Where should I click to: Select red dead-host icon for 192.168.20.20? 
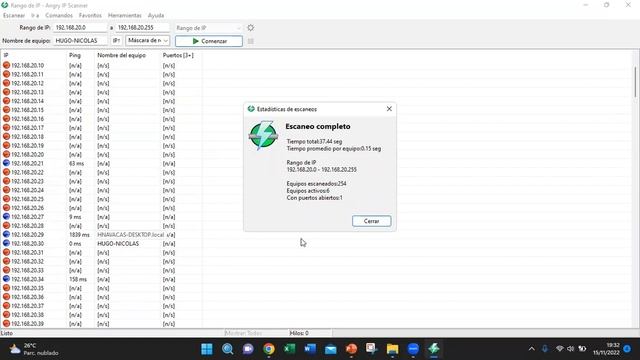6,154
